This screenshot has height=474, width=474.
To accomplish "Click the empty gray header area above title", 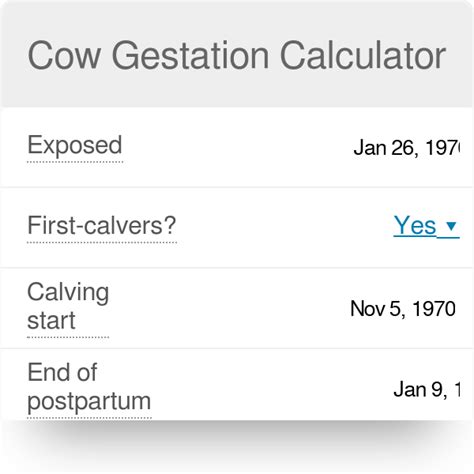I will (x=237, y=18).
